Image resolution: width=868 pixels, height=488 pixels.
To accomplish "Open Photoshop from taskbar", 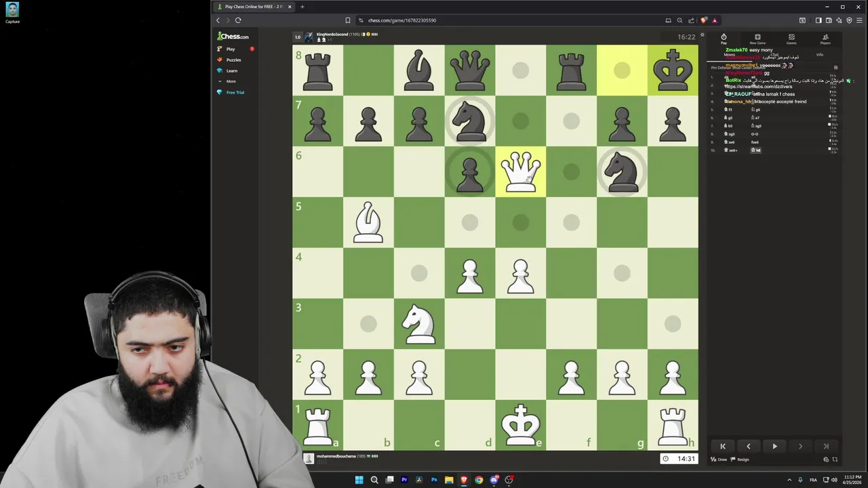I will [x=434, y=480].
